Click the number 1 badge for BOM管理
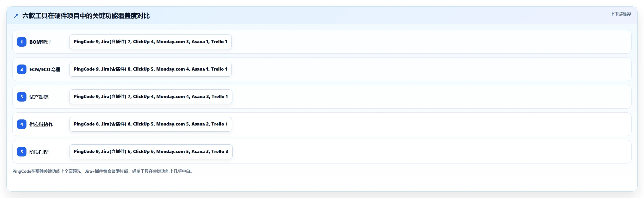The image size is (644, 198). pos(22,42)
